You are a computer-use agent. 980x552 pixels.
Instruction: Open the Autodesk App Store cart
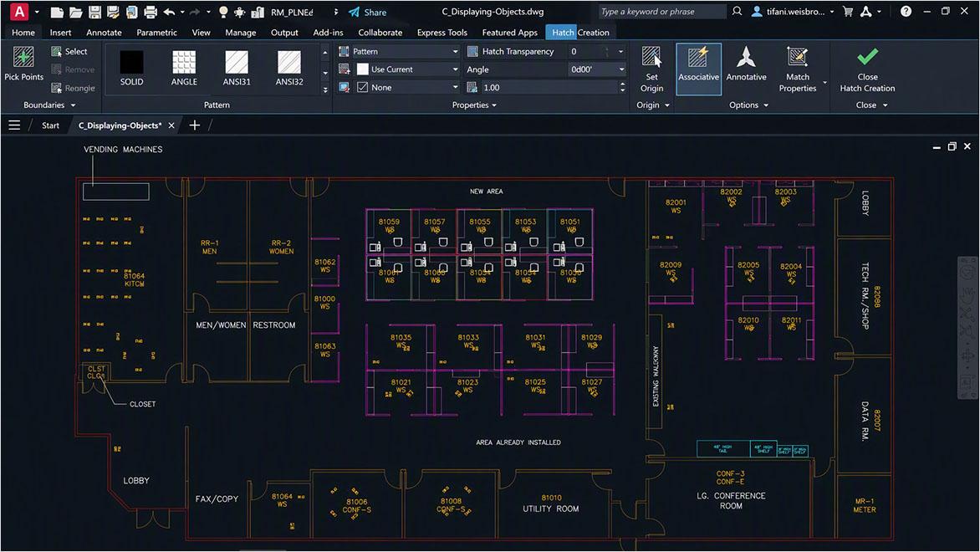coord(848,11)
